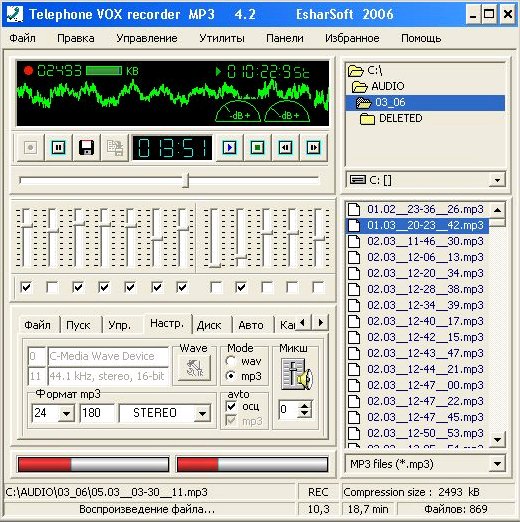The width and height of the screenshot is (520, 522).
Task: Decrease the mixer value with spinner down
Action: pyautogui.click(x=304, y=414)
